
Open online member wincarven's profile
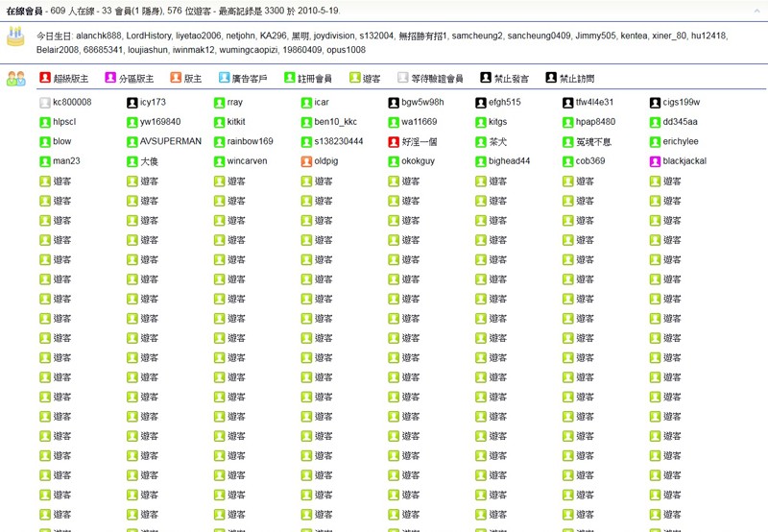[x=248, y=160]
